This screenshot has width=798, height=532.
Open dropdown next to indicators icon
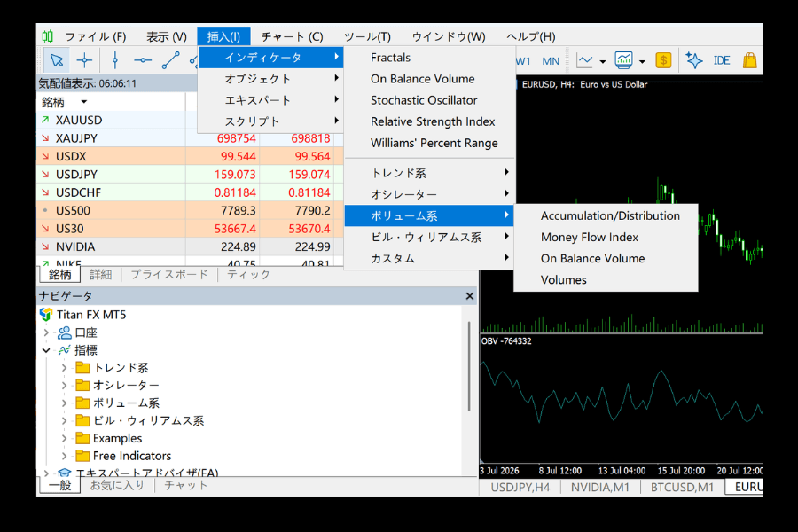click(x=642, y=61)
